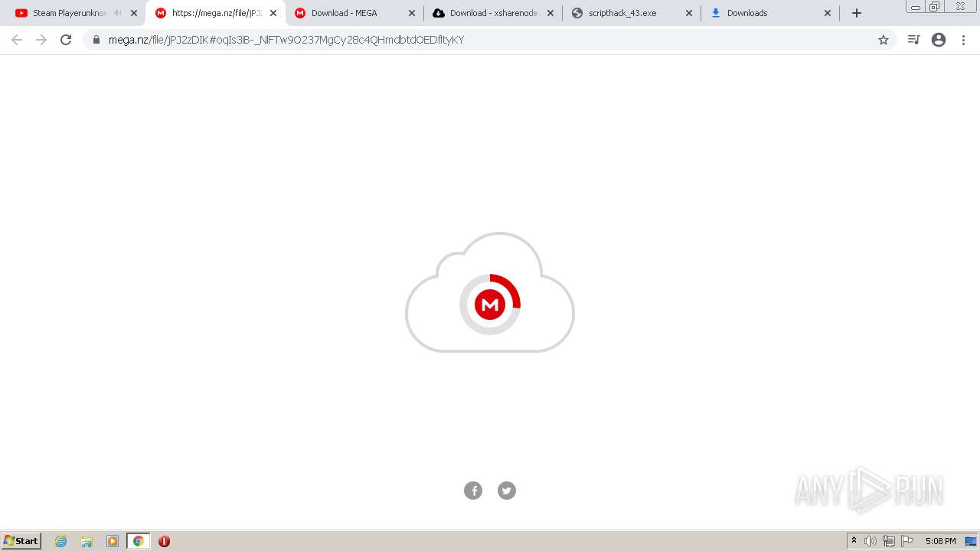
Task: Mute audio on the YouTube tab
Action: pyautogui.click(x=117, y=13)
